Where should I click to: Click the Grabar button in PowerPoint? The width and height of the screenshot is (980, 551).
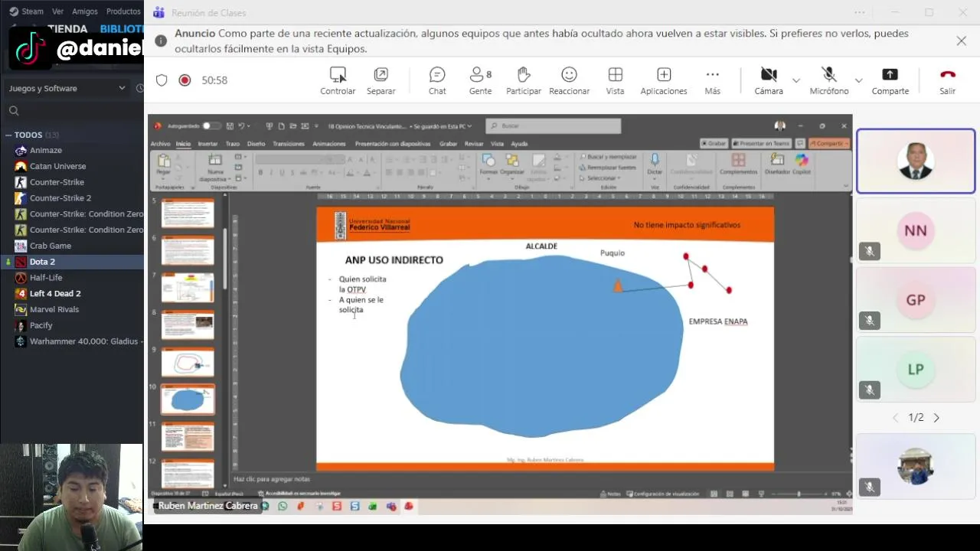(714, 143)
